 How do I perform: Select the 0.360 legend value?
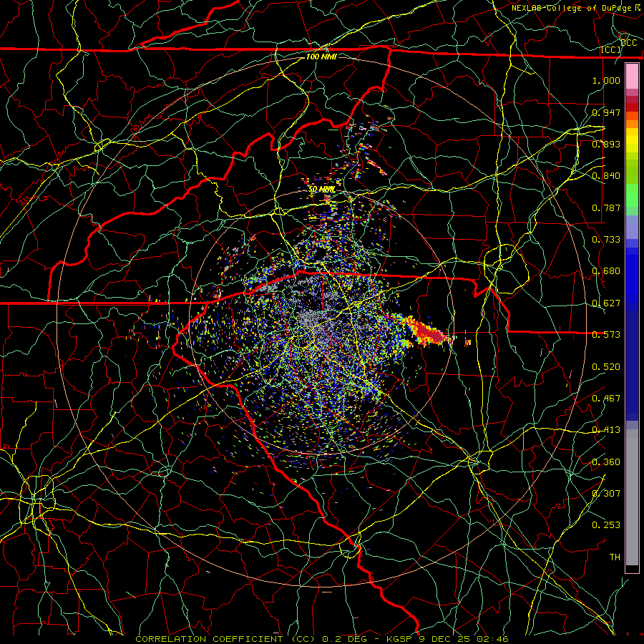606,462
